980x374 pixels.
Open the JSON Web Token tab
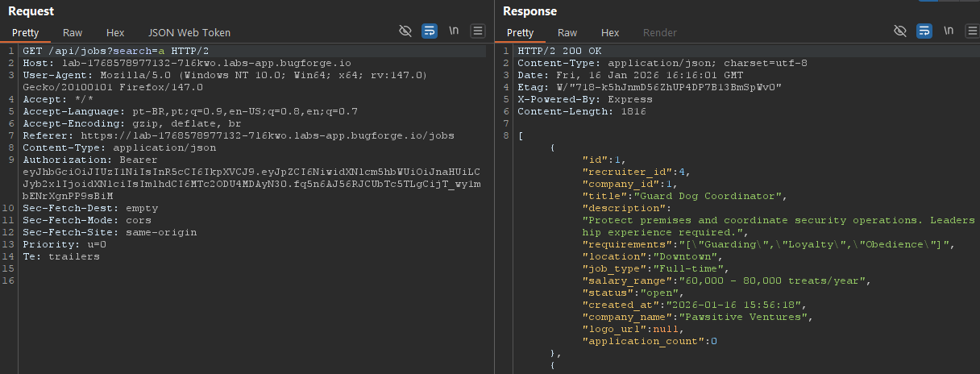pyautogui.click(x=189, y=33)
